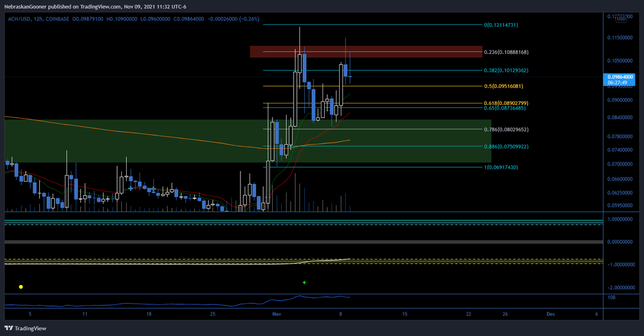Click the open value O0.09879100
This screenshot has height=336, width=644.
[x=87, y=18]
